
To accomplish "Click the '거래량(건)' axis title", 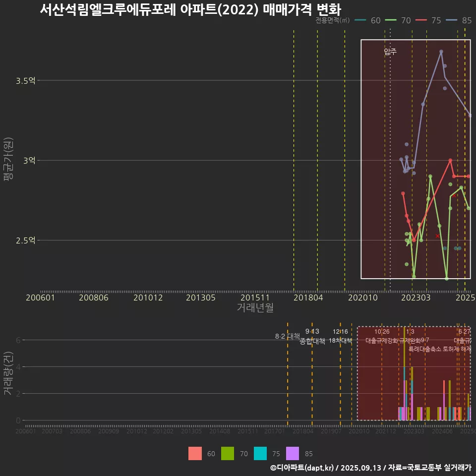I will coord(8,373).
